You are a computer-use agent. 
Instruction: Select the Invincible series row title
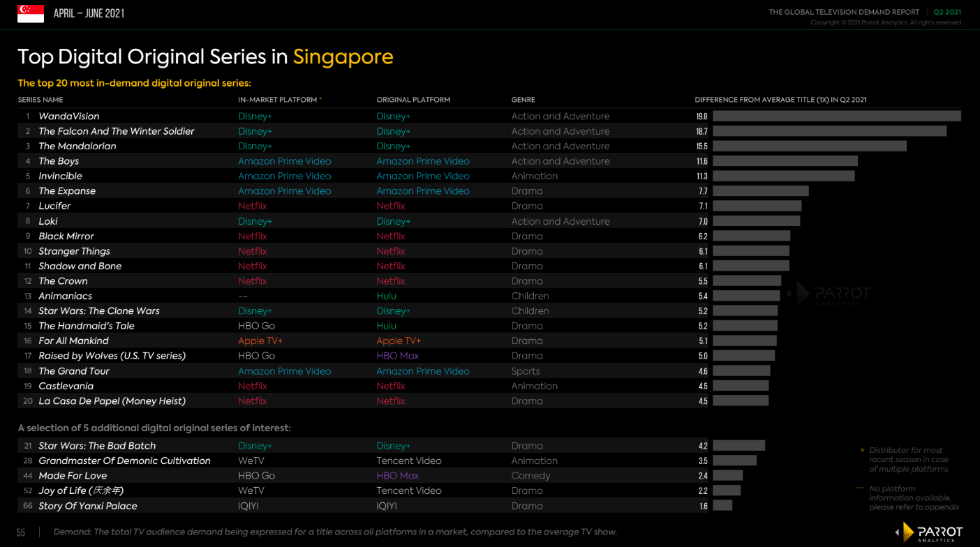[60, 177]
